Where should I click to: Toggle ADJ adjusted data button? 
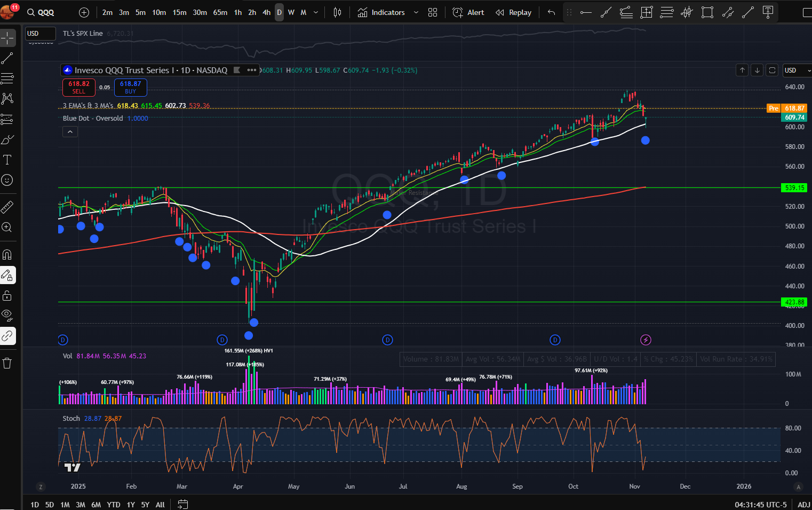[803, 504]
